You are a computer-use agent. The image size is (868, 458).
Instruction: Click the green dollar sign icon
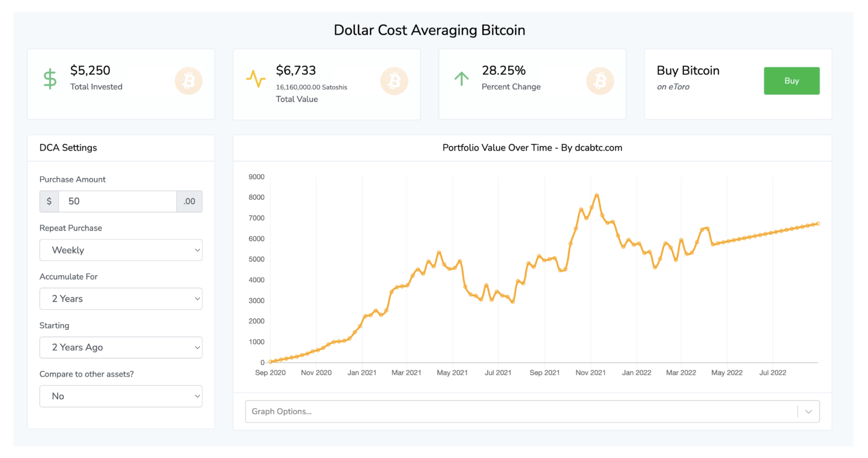50,79
